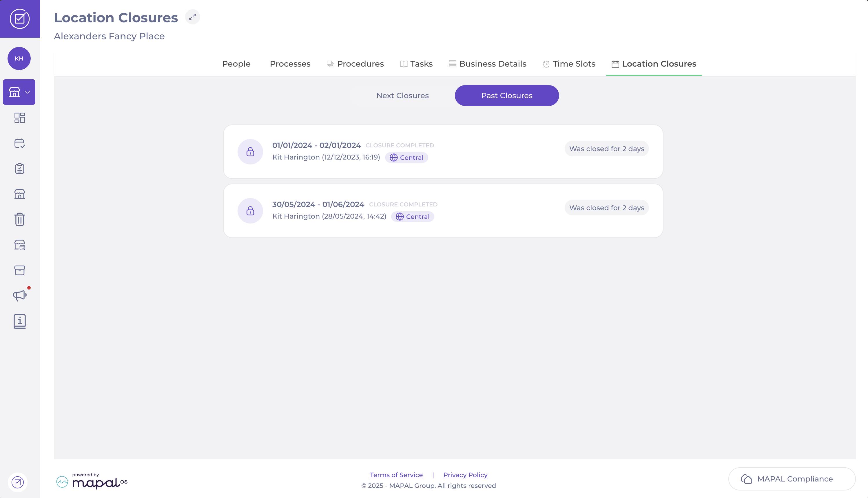The image size is (868, 498).
Task: Click the MAPAL Compliance button at bottom-right
Action: pyautogui.click(x=792, y=479)
